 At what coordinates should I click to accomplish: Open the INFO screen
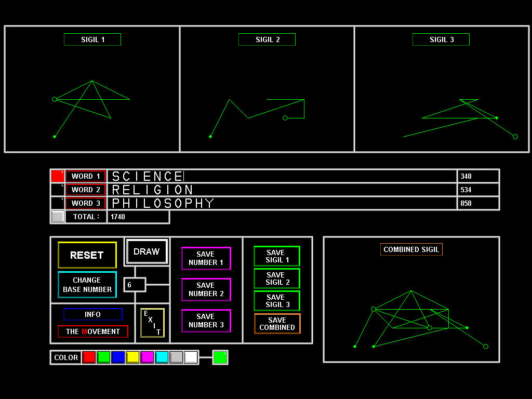(92, 314)
